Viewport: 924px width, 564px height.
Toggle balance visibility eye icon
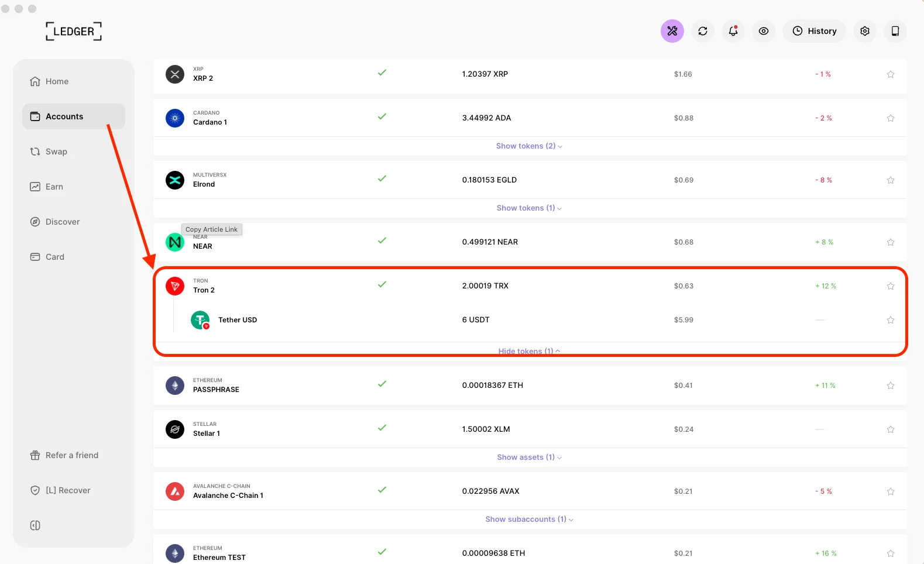(764, 31)
